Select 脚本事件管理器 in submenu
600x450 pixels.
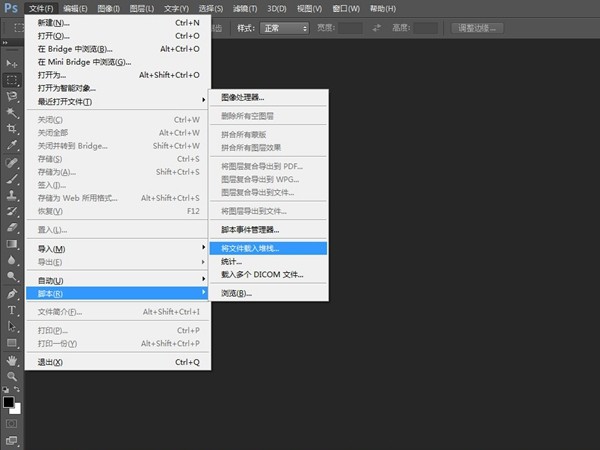(268, 230)
